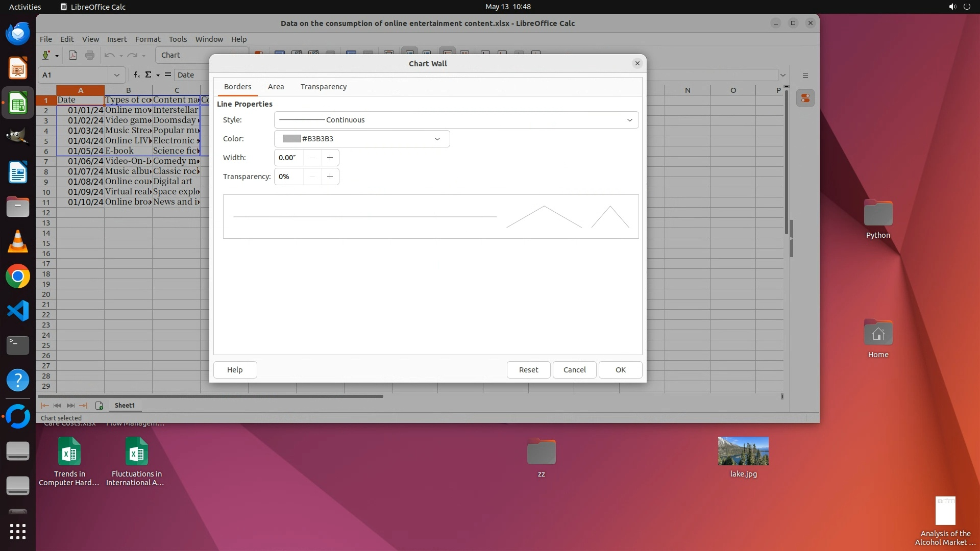Viewport: 980px width, 551px height.
Task: Click the Cancel button
Action: 574,370
